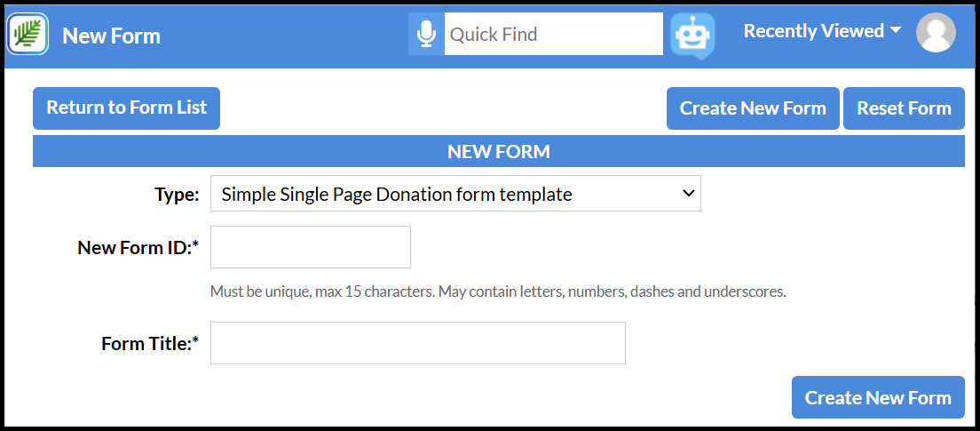
Task: Click the Reset Form button
Action: 904,108
